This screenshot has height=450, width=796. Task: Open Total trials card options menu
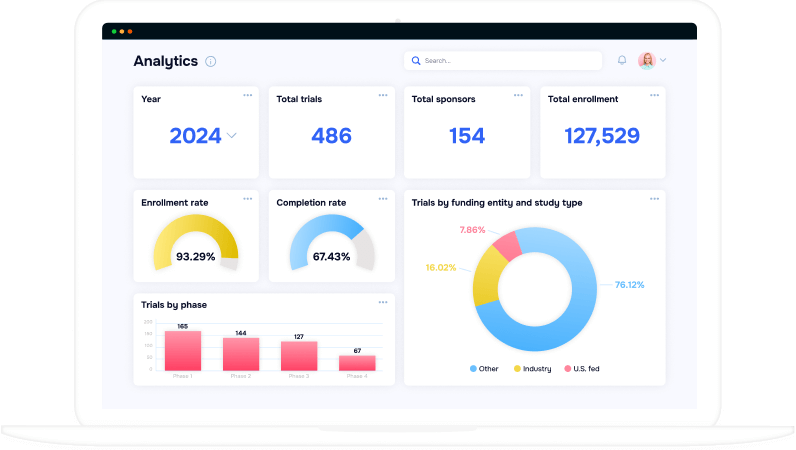pyautogui.click(x=383, y=95)
